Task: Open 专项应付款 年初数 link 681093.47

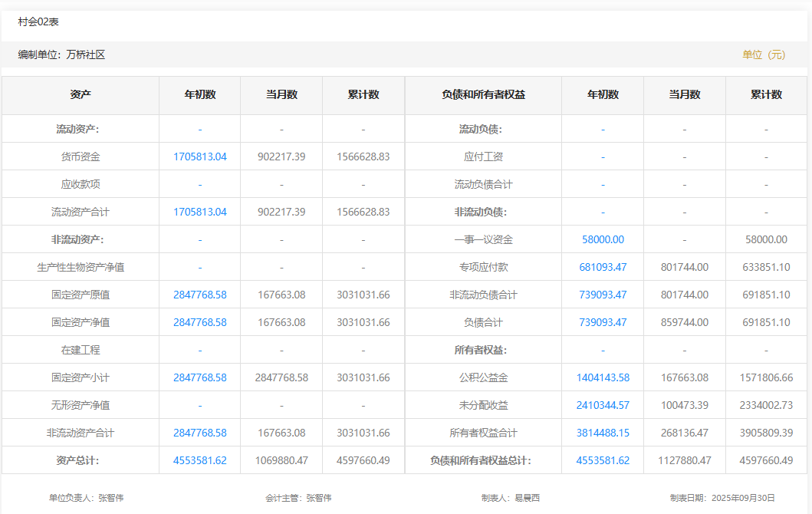Action: coord(603,267)
